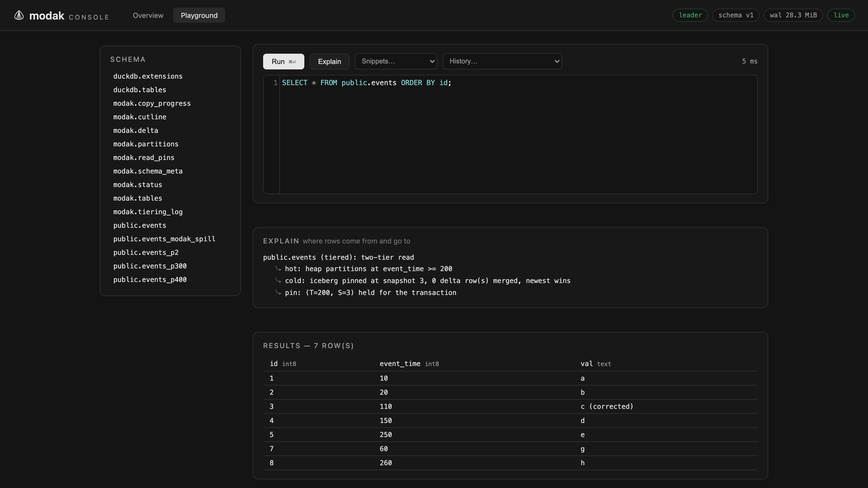
Task: Select public.events_p300 in schema list
Action: tap(150, 266)
